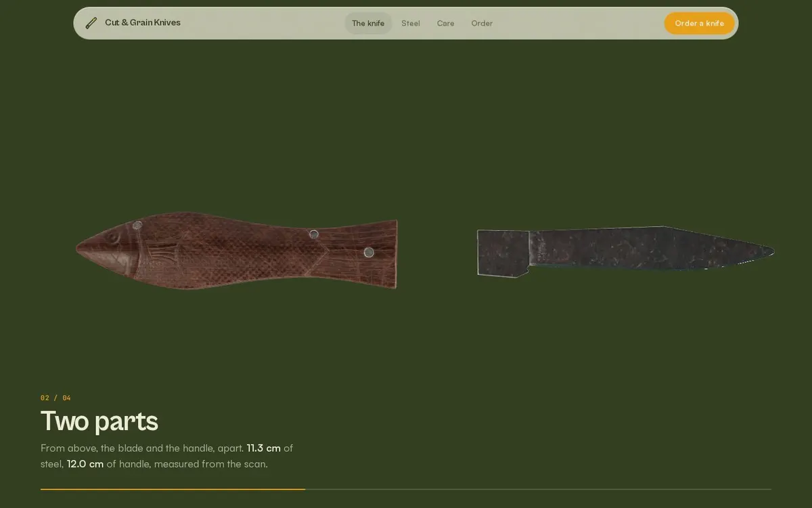Image resolution: width=812 pixels, height=508 pixels.
Task: Jump to the Order section
Action: tap(482, 23)
